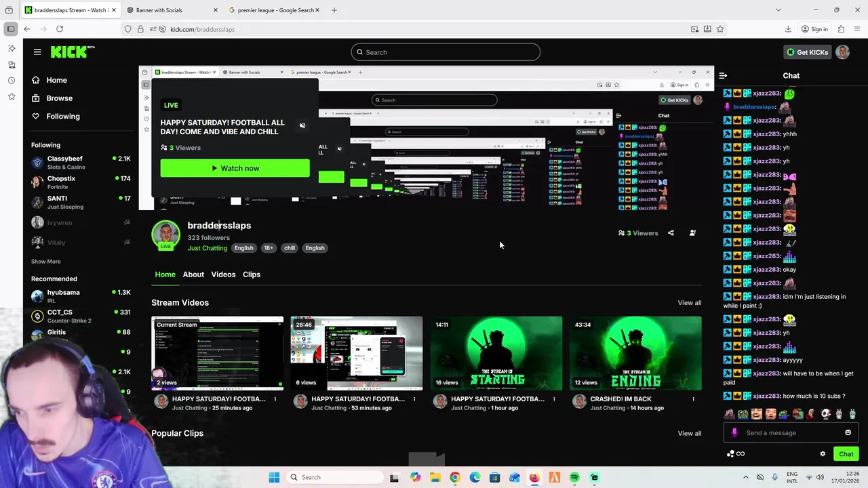
Task: Open ivywren offline channel
Action: tap(80, 222)
